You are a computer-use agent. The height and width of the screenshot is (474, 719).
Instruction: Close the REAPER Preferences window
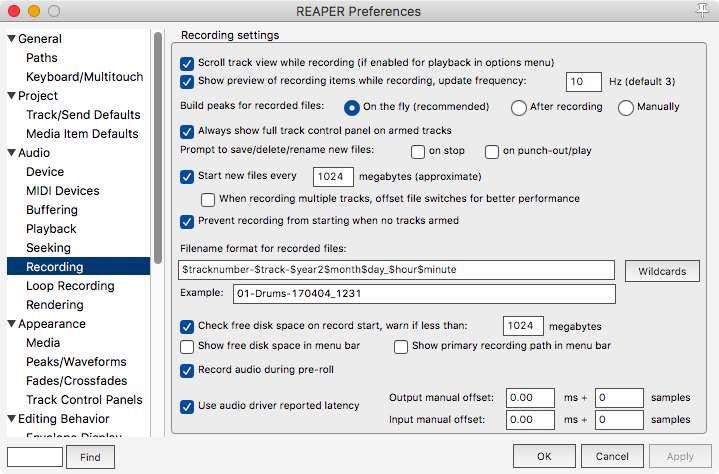pyautogui.click(x=14, y=11)
